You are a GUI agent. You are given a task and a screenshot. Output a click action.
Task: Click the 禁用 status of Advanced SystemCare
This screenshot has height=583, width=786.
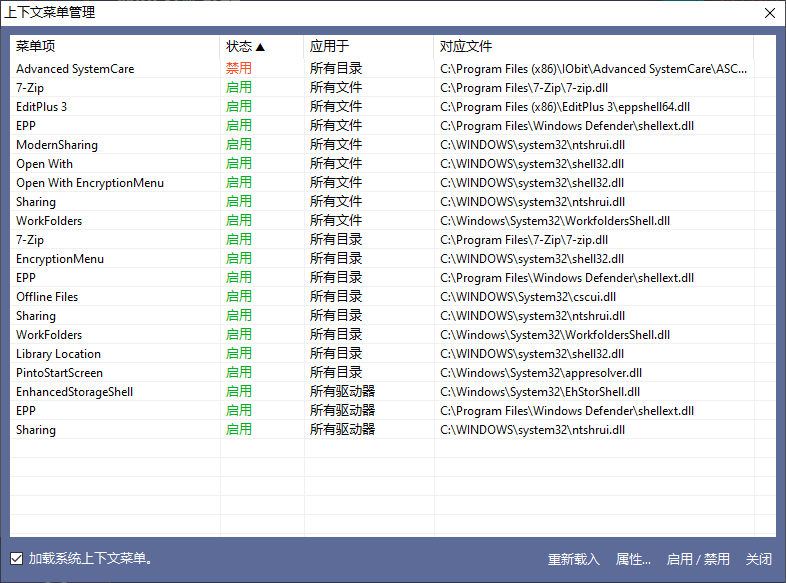239,68
